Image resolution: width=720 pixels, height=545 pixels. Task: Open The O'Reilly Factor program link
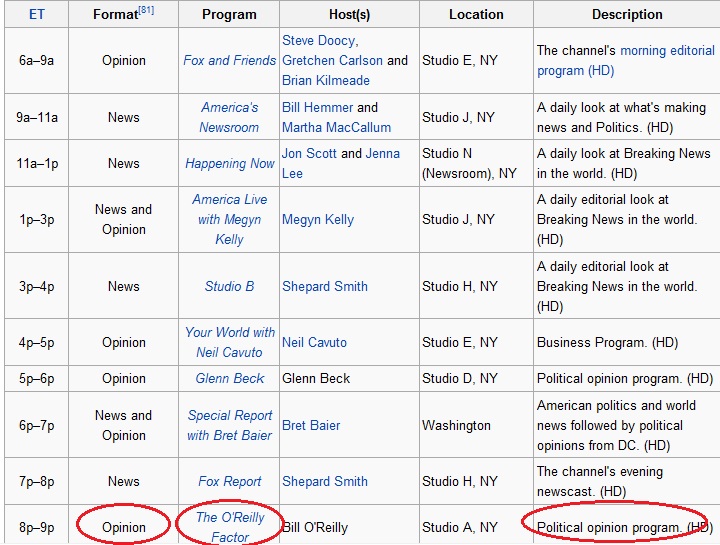tap(230, 527)
